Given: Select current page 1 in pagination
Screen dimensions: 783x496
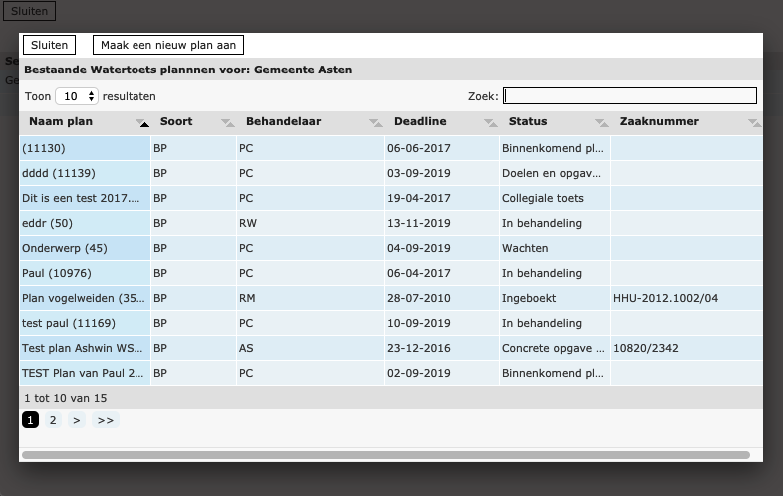Looking at the screenshot, I should pos(30,420).
